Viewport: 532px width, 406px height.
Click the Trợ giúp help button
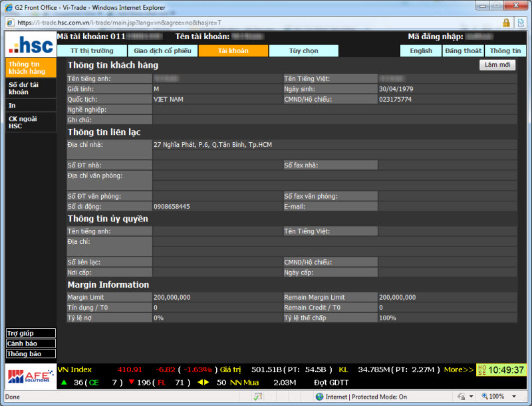(31, 333)
